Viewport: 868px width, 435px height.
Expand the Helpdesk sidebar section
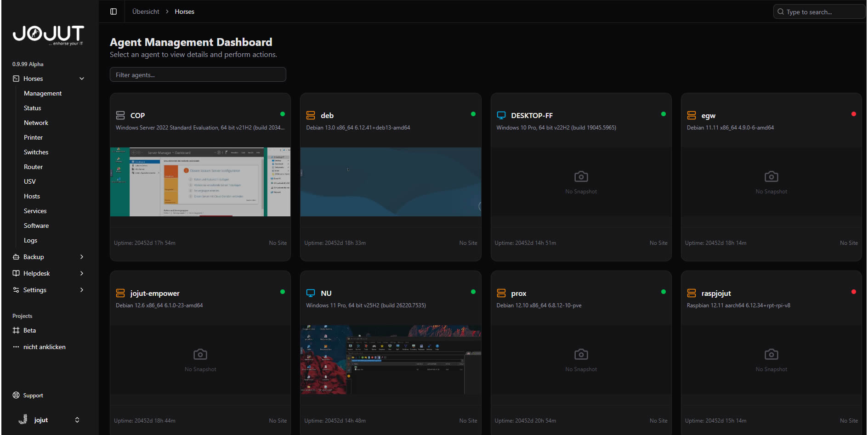pyautogui.click(x=82, y=273)
